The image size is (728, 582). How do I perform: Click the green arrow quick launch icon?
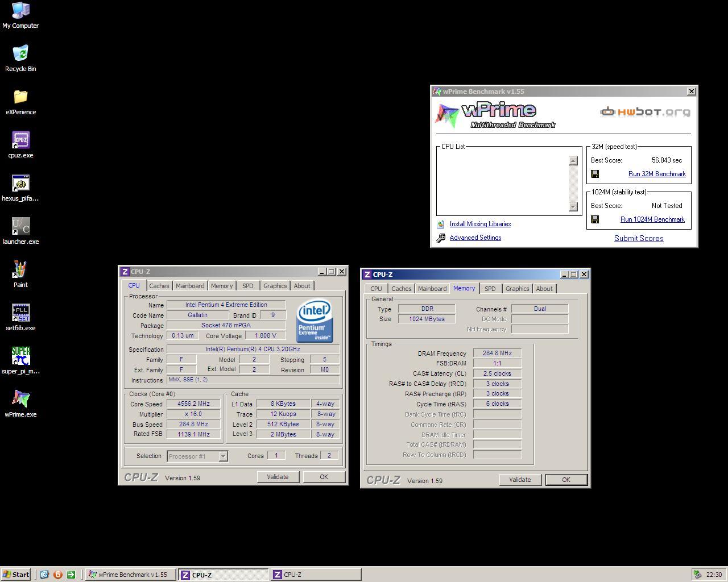[71, 575]
